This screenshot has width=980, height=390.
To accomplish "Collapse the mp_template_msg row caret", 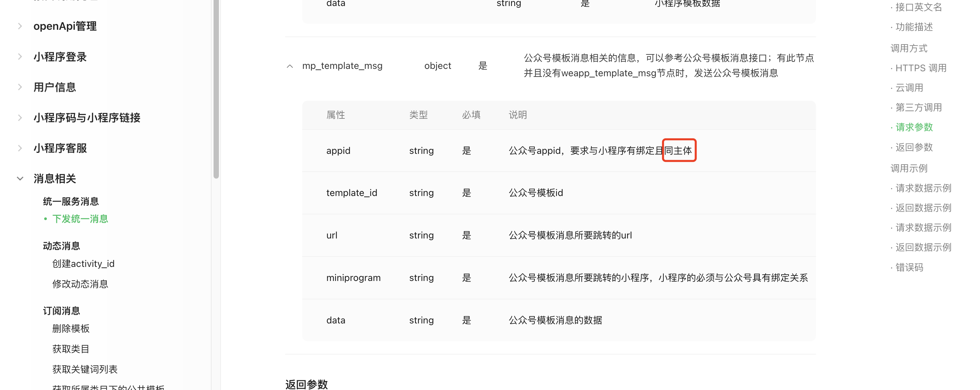I will point(290,66).
